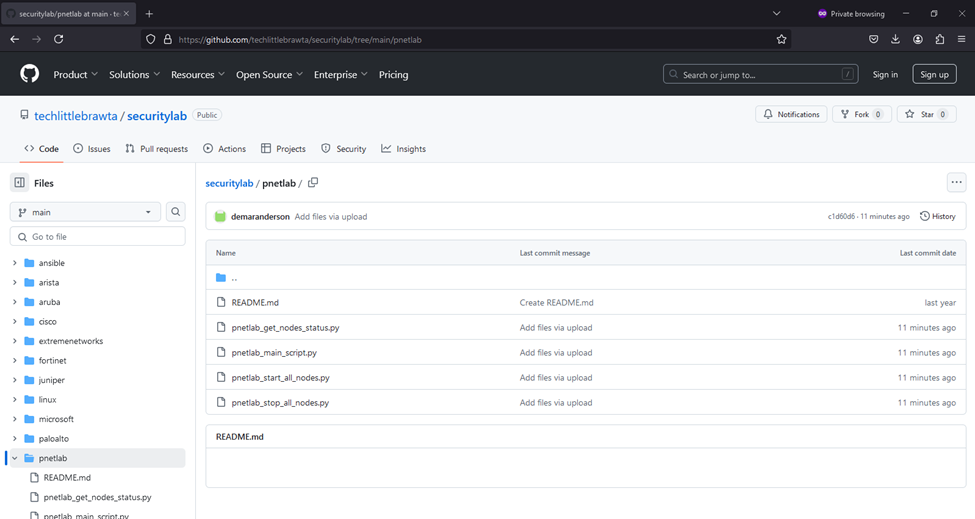Open commit hash c1d60d6

point(841,217)
